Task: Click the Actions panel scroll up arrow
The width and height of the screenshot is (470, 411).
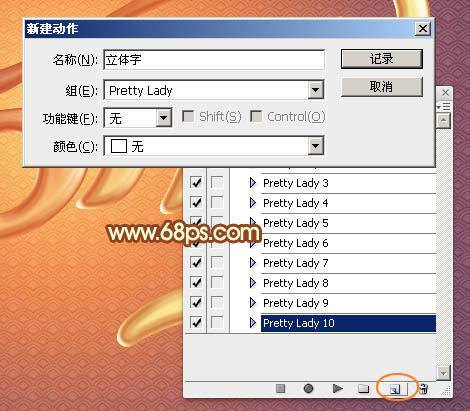Action: pos(443,120)
